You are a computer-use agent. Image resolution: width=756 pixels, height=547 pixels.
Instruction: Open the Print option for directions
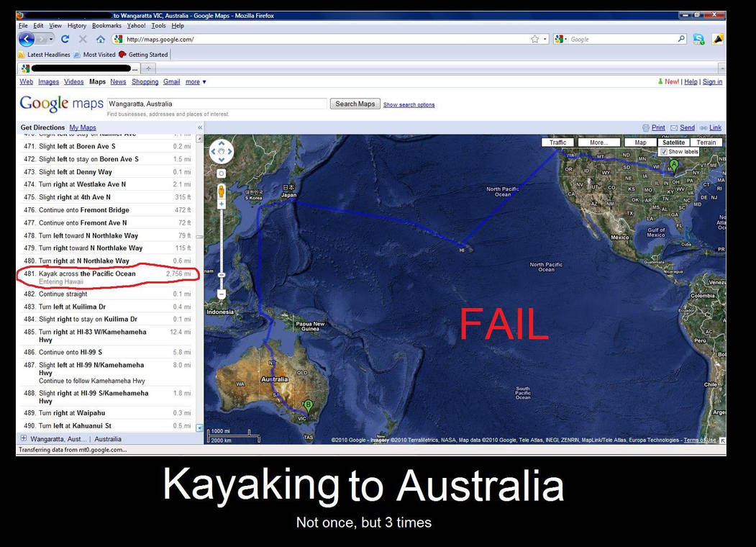point(657,127)
